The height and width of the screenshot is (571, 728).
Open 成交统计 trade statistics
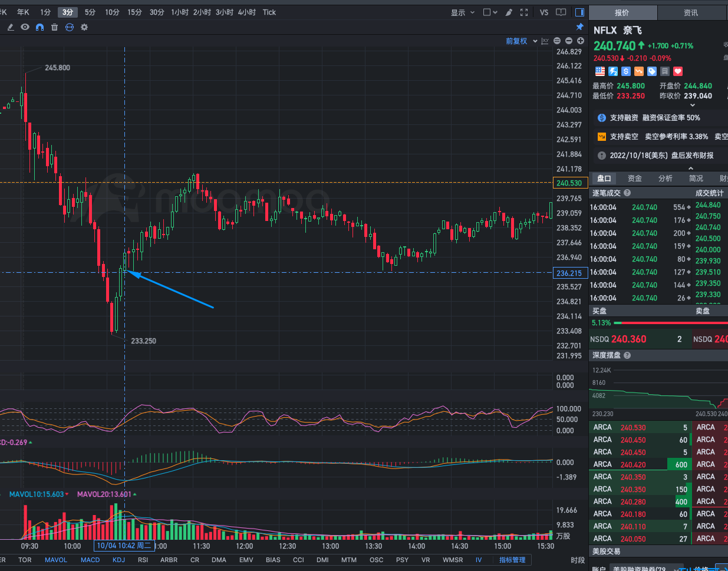pyautogui.click(x=709, y=193)
